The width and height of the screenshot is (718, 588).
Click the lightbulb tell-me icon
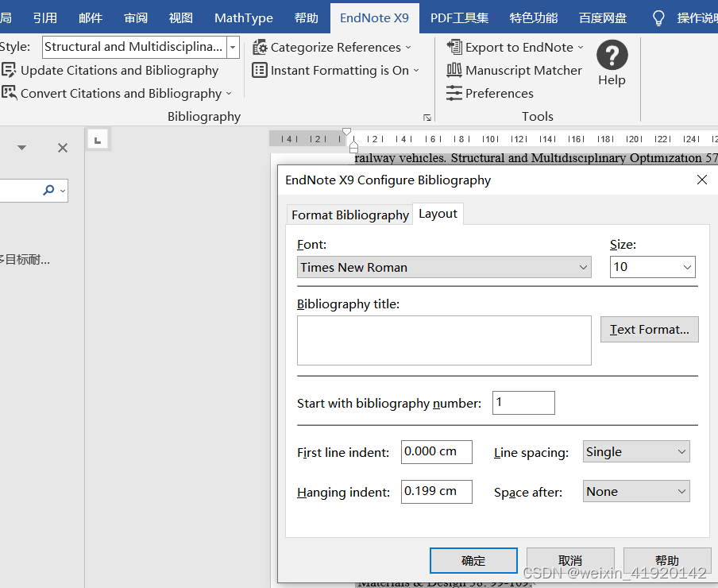tap(658, 17)
